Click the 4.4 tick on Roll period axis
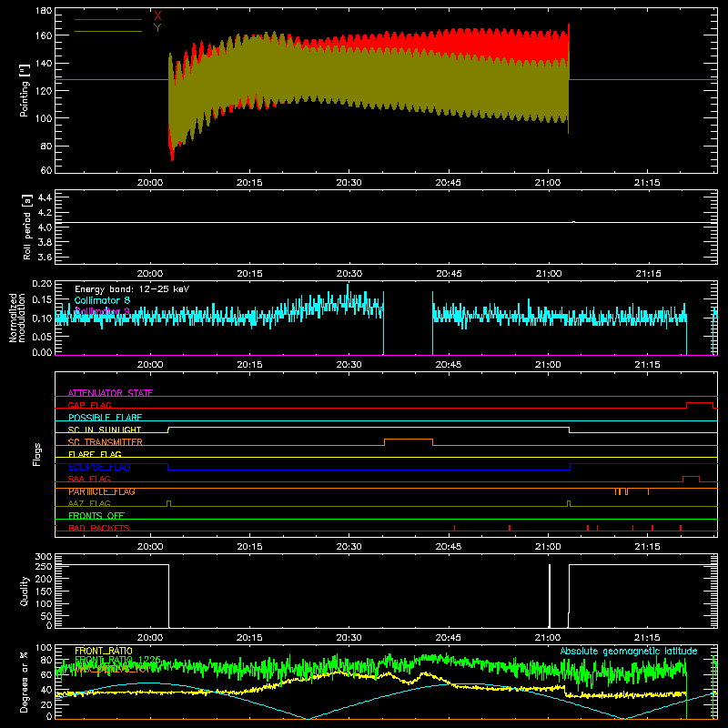This screenshot has width=728, height=728. pyautogui.click(x=44, y=197)
